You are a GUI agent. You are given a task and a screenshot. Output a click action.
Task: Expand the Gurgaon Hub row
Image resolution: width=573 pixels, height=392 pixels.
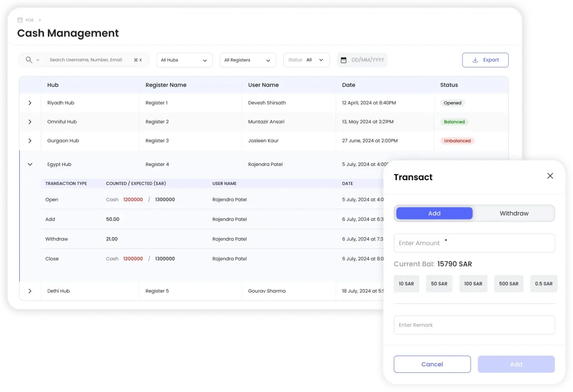pyautogui.click(x=30, y=141)
